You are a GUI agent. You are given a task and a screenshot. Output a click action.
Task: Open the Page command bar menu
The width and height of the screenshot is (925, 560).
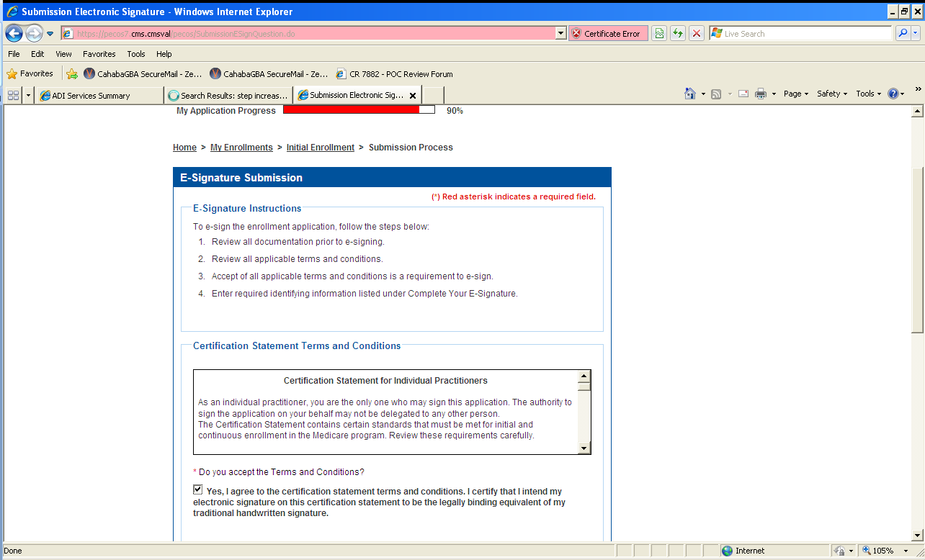click(x=796, y=94)
